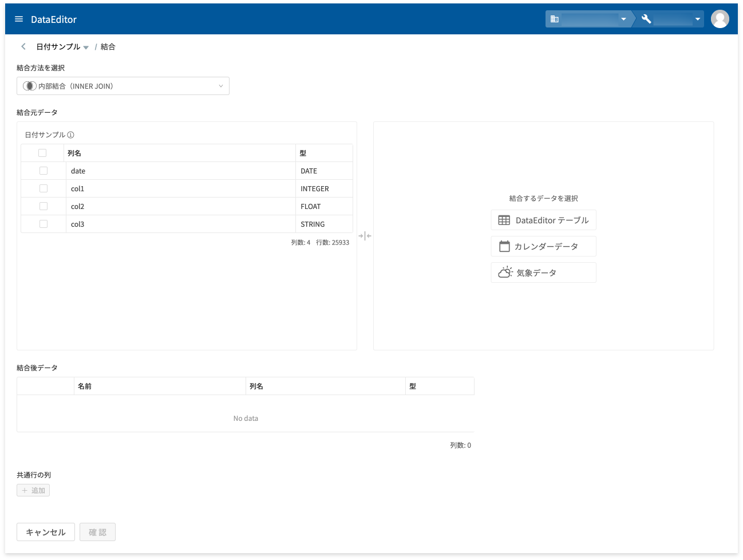
Task: Click the 列数: 4 count text
Action: [301, 242]
